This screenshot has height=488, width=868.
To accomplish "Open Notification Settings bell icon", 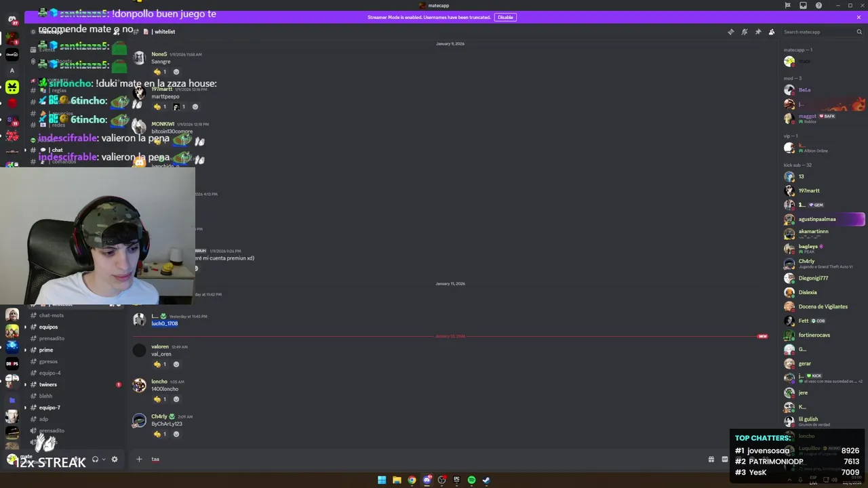I will click(x=745, y=32).
